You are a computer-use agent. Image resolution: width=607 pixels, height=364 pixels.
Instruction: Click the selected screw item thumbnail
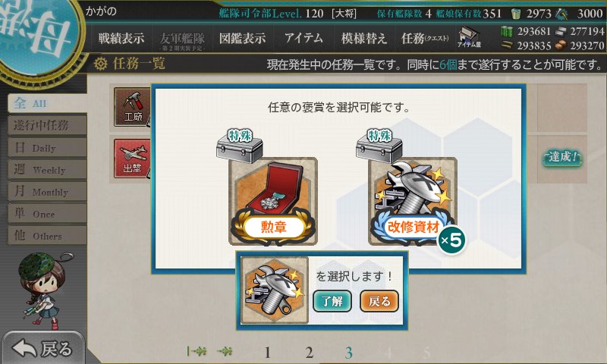coord(275,290)
